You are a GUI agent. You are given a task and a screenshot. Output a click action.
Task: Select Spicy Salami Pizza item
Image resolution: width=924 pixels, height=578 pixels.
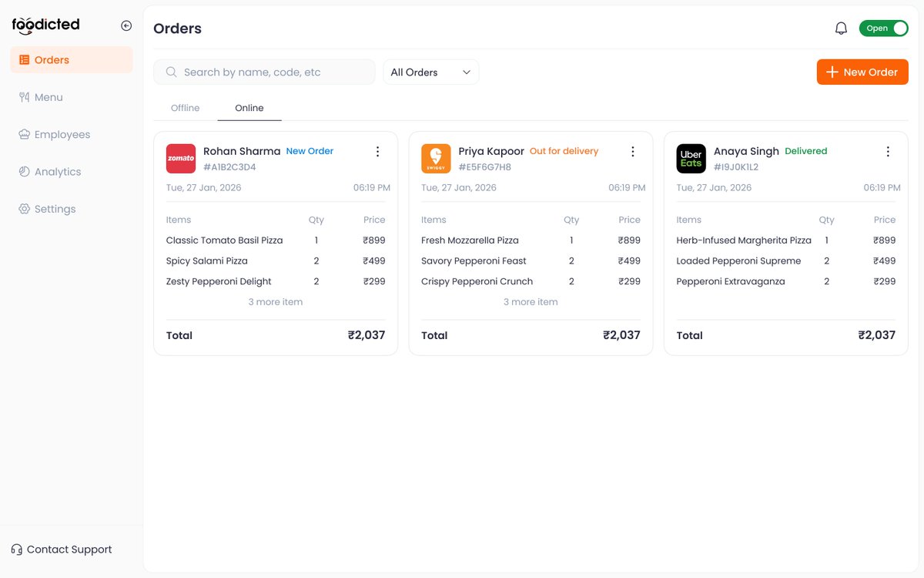[x=206, y=261]
